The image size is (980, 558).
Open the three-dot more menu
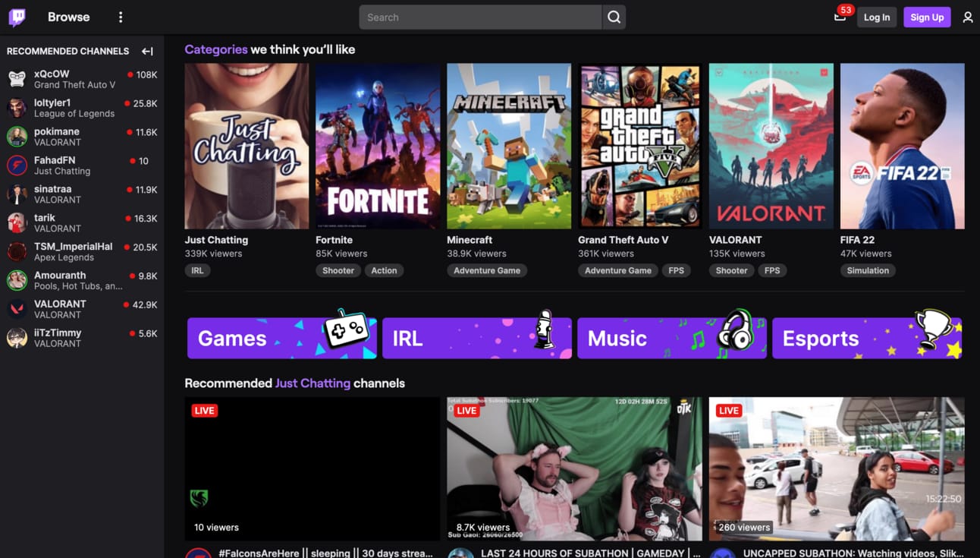click(121, 17)
